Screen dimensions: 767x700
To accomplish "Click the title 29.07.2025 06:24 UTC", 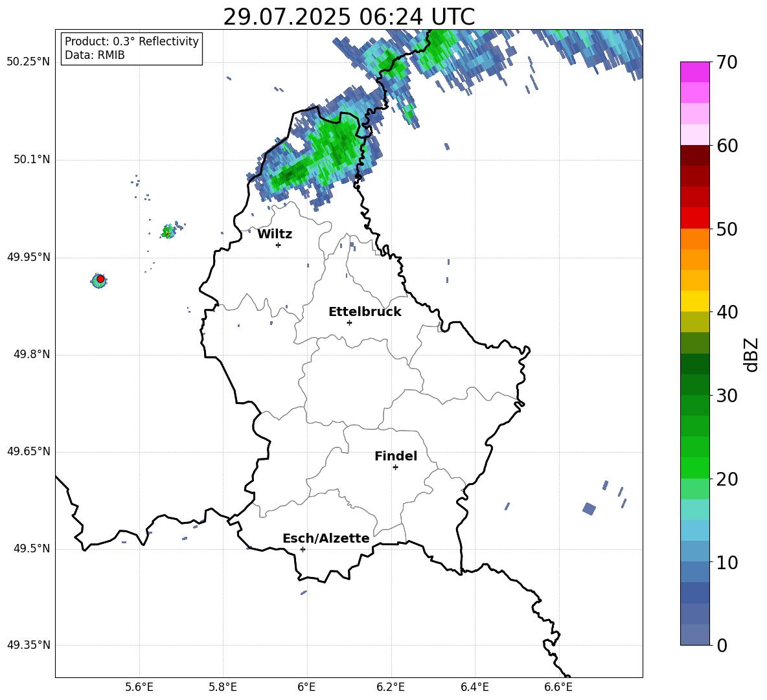I will click(x=349, y=17).
